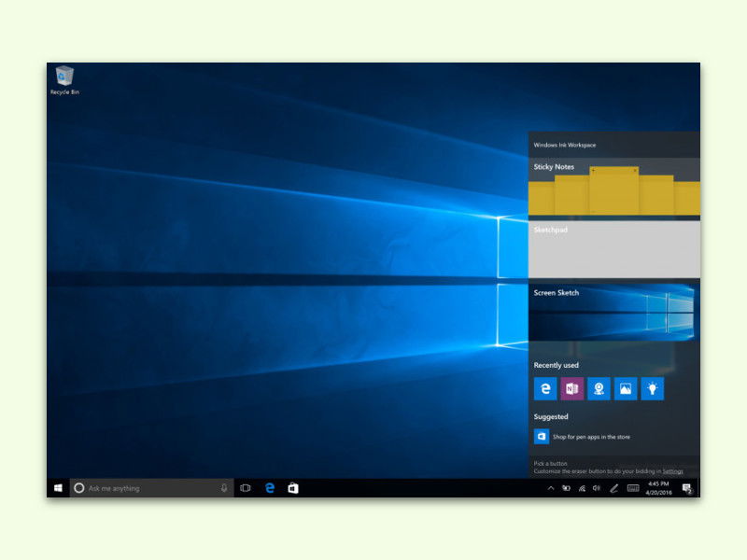Click the 'Pick a button' text
Viewport: 747px width, 560px height.
550,463
